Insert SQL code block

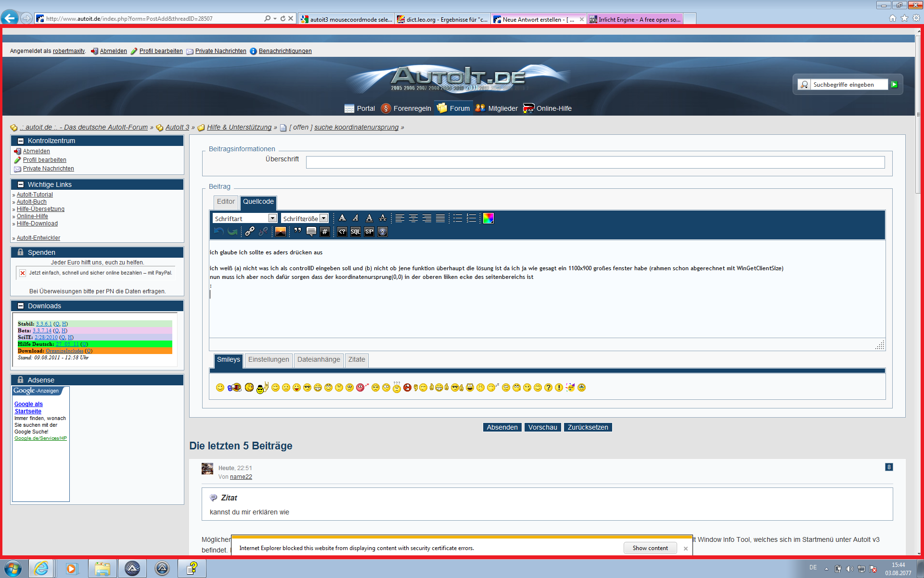(356, 232)
